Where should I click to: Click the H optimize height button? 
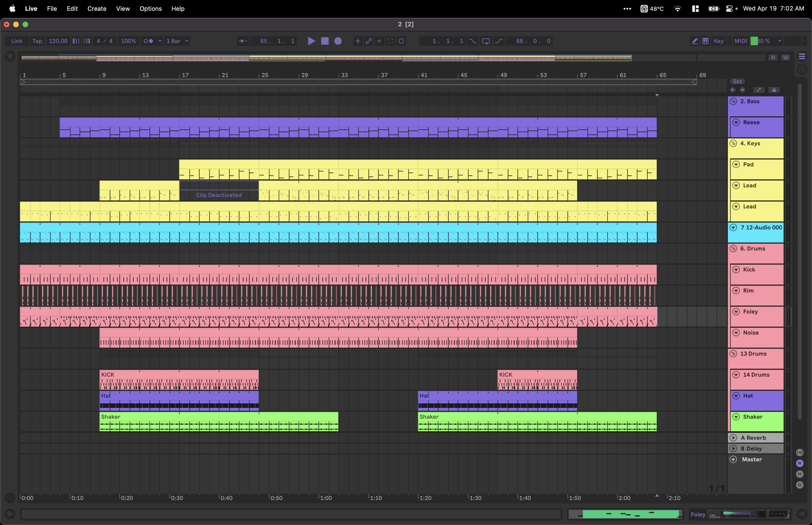[773, 57]
